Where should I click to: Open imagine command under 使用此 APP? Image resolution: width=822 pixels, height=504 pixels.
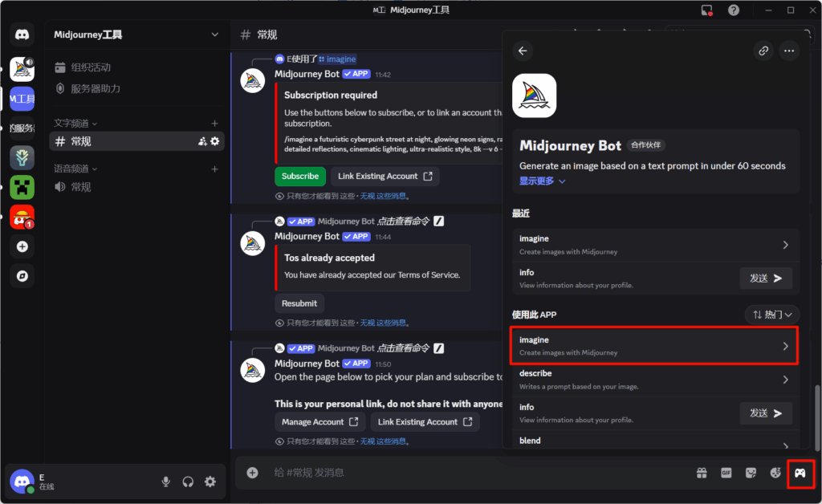click(x=653, y=346)
